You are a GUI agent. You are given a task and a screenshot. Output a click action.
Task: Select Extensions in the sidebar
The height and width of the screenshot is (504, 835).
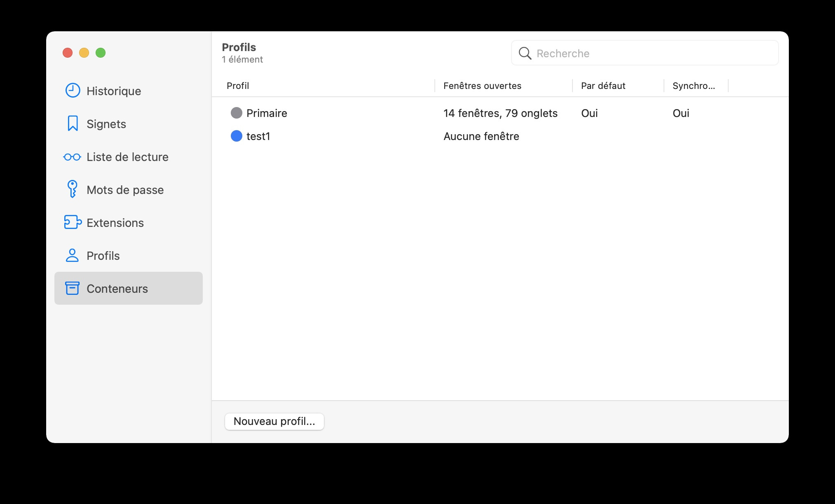[x=129, y=222]
